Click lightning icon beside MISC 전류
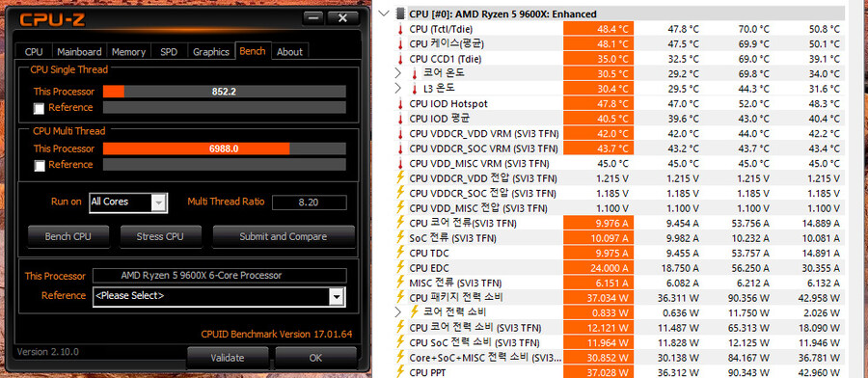 tap(401, 283)
